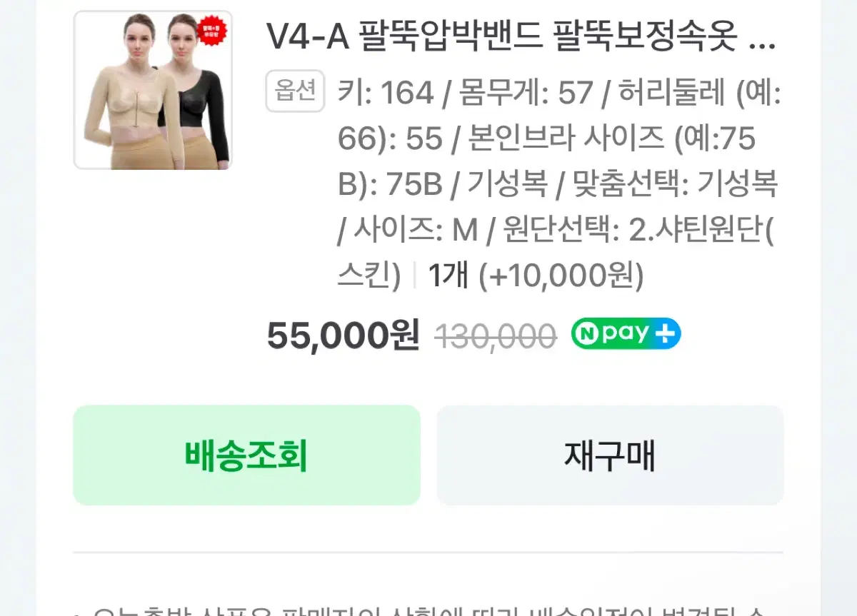857x616 pixels.
Task: Open product title V4-A 팔뚝압박밴드
Action: [x=520, y=36]
